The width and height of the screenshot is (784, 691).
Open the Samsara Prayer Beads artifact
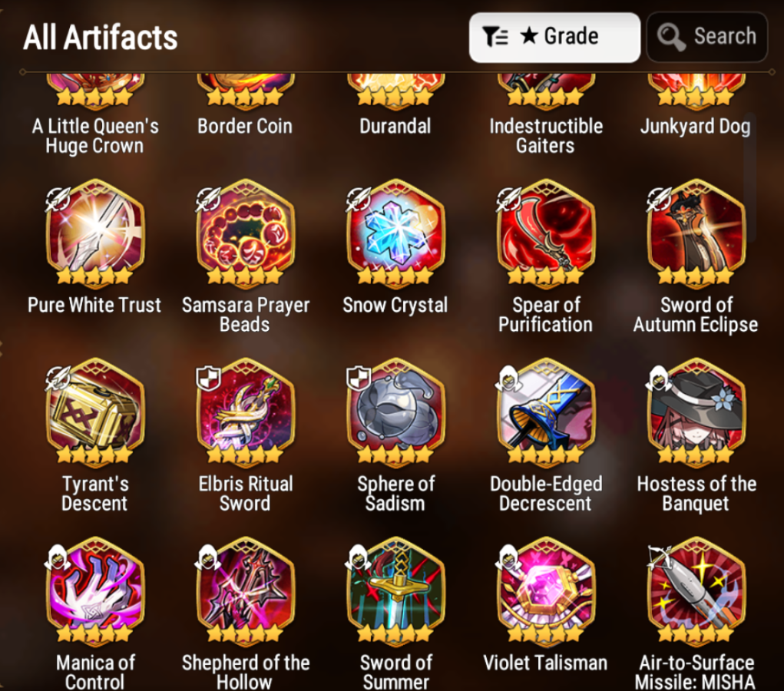(246, 233)
